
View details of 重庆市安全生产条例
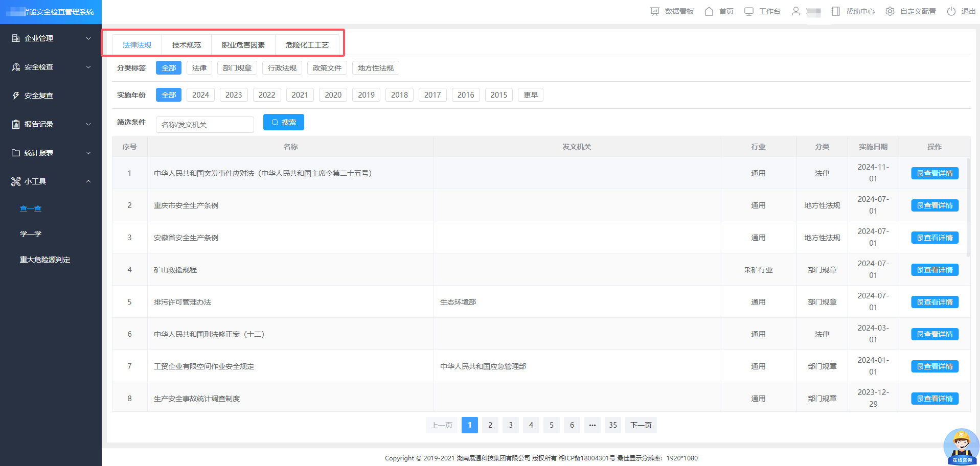[935, 205]
